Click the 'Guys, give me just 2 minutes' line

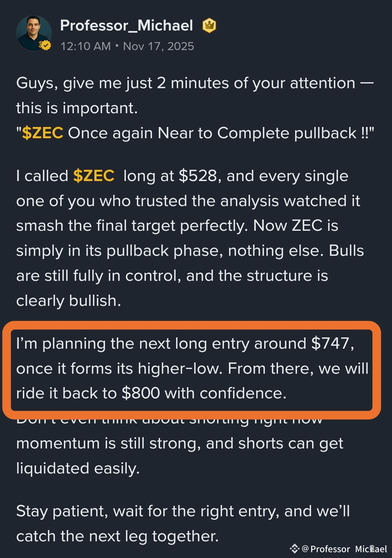(195, 83)
